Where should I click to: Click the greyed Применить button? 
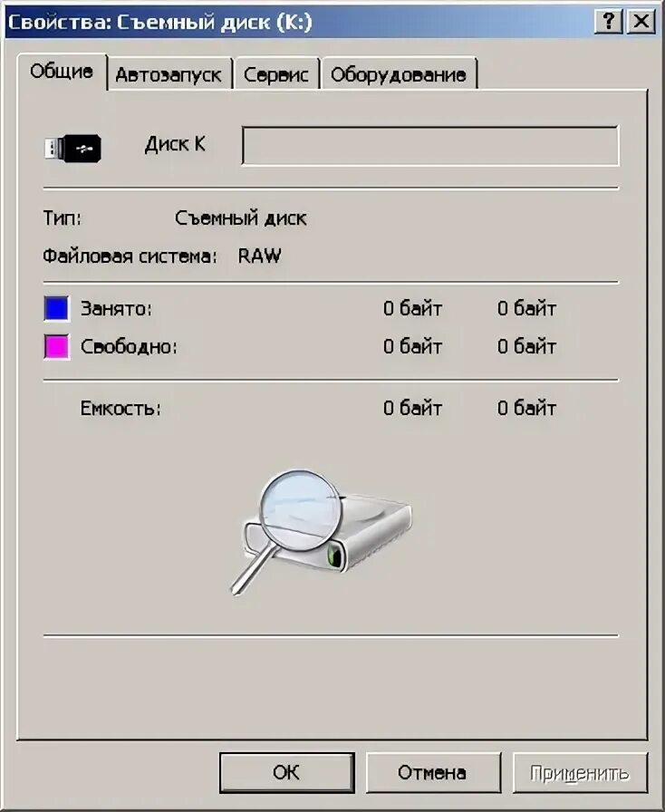[x=580, y=773]
